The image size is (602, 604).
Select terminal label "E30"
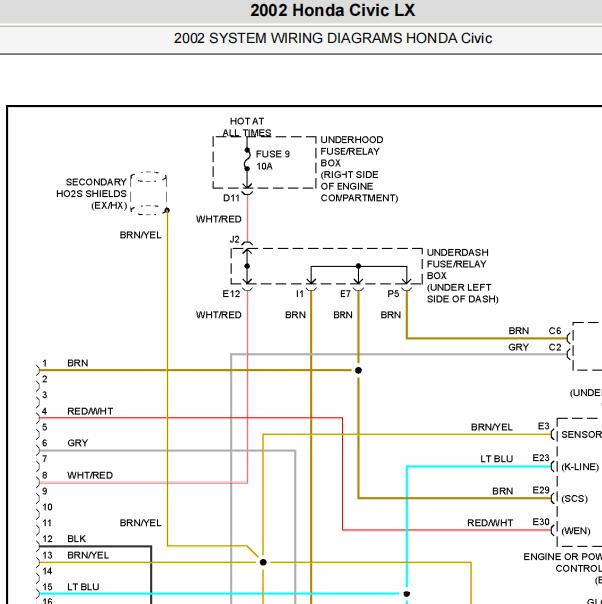click(x=541, y=522)
